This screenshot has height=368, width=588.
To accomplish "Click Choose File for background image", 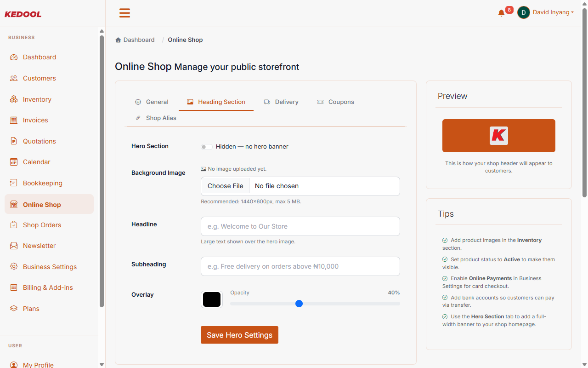I will (225, 186).
